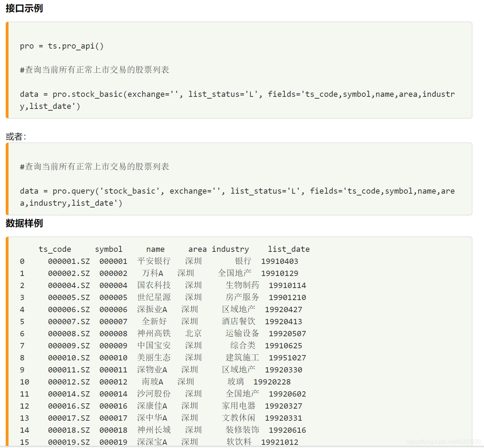Click the list_date column header
The width and height of the screenshot is (484, 448).
[x=289, y=249]
